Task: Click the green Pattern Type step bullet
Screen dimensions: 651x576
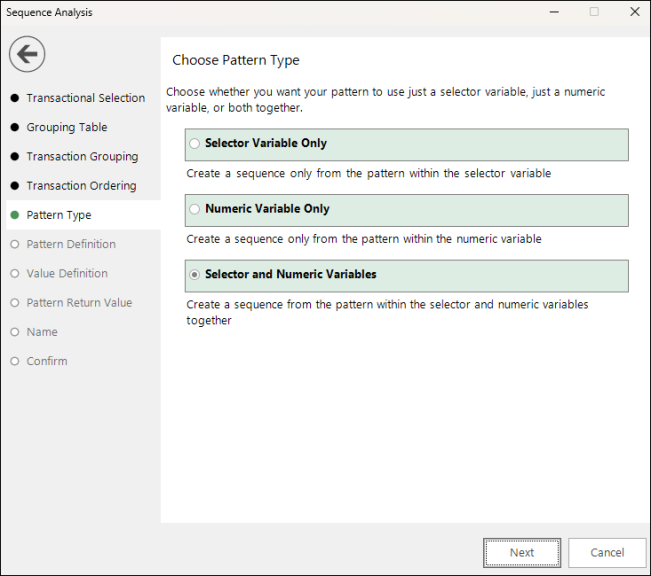Action: 15,215
